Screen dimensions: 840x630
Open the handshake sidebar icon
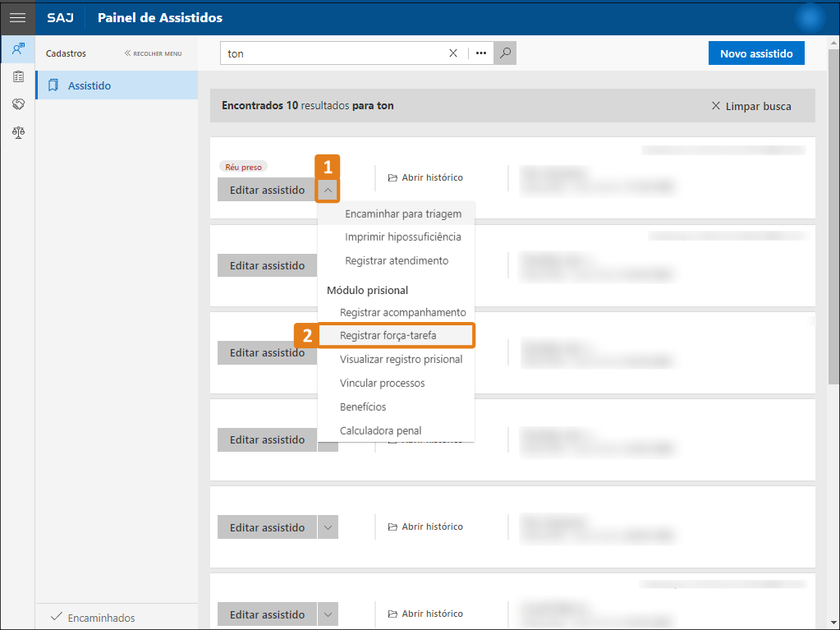pos(18,104)
